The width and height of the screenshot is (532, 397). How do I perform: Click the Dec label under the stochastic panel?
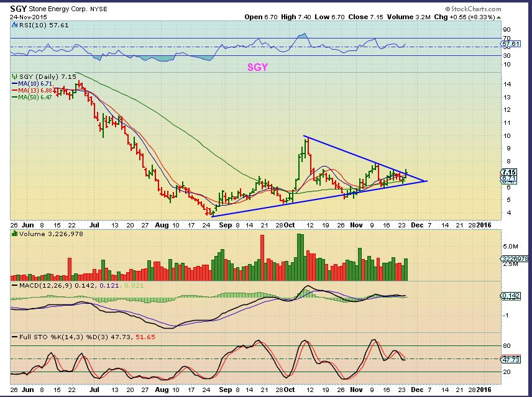[x=417, y=389]
